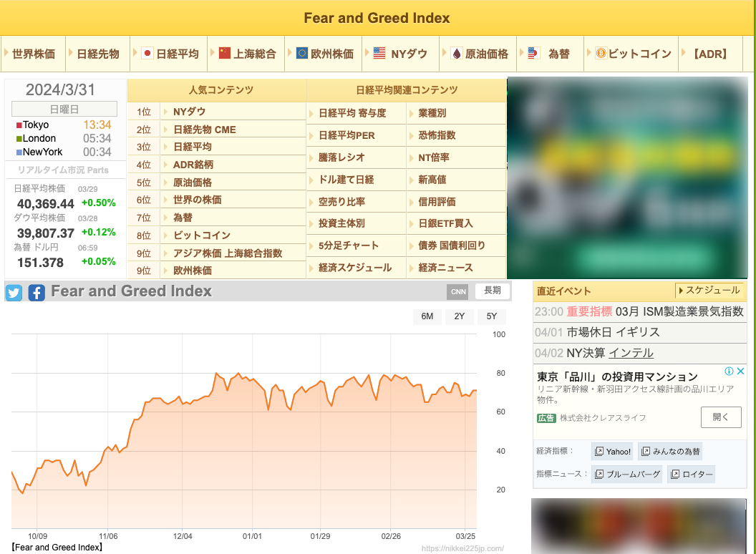The width and height of the screenshot is (756, 554).
Task: Select the Bitcoin icon in the navigation bar
Action: click(600, 53)
